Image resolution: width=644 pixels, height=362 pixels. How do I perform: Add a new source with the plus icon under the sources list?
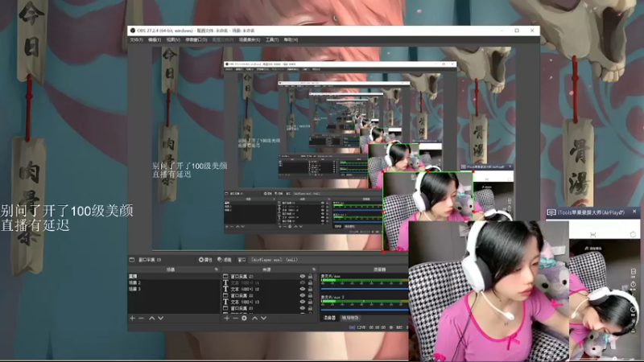point(226,318)
